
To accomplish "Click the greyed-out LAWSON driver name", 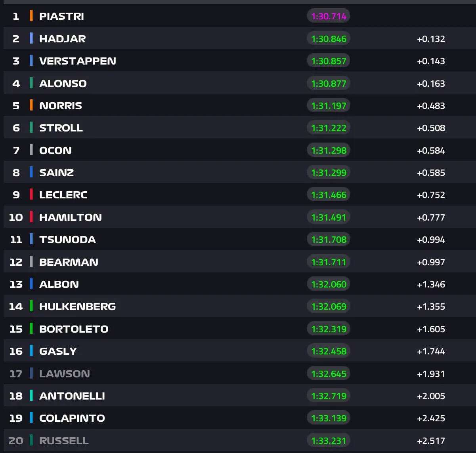I will (x=64, y=374).
